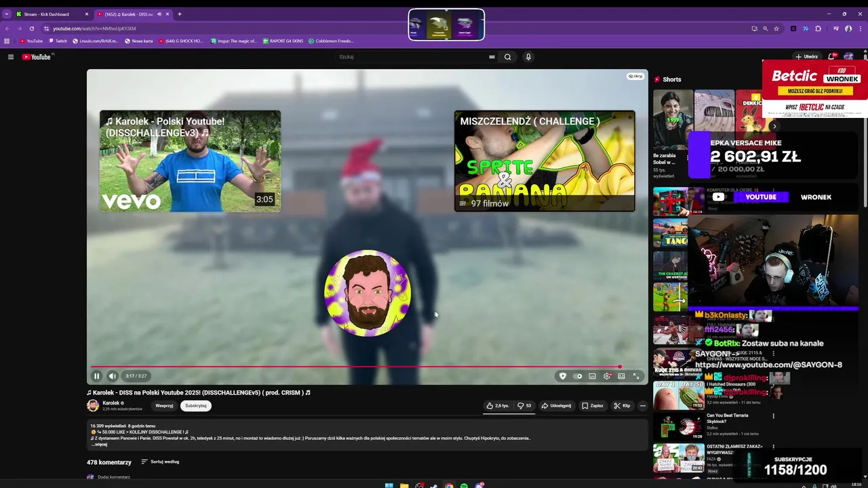Open Can You Beat Terraria Skyblock video

(678, 426)
